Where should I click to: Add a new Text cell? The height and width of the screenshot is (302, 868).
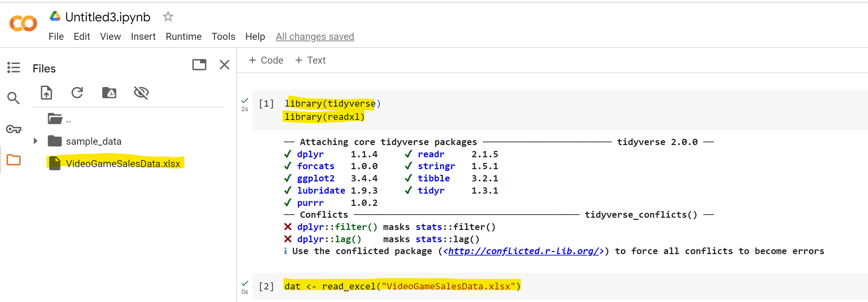tap(310, 60)
